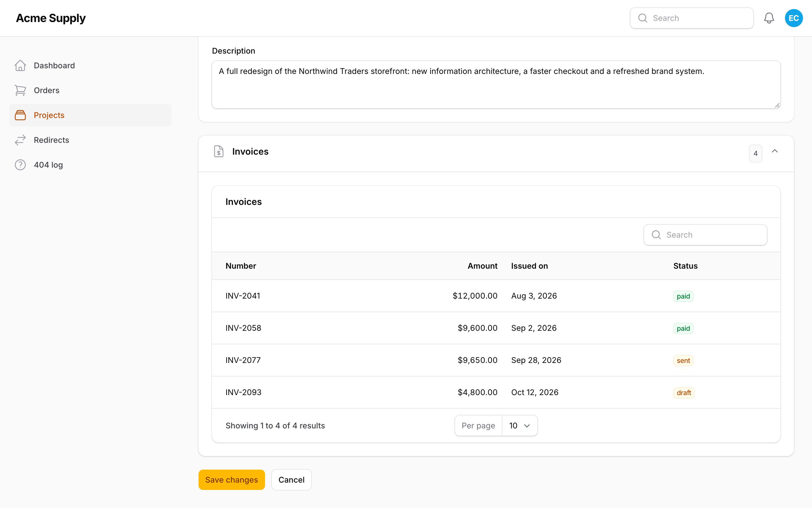Open invoice INV-2058 row
This screenshot has width=812, height=508.
496,328
